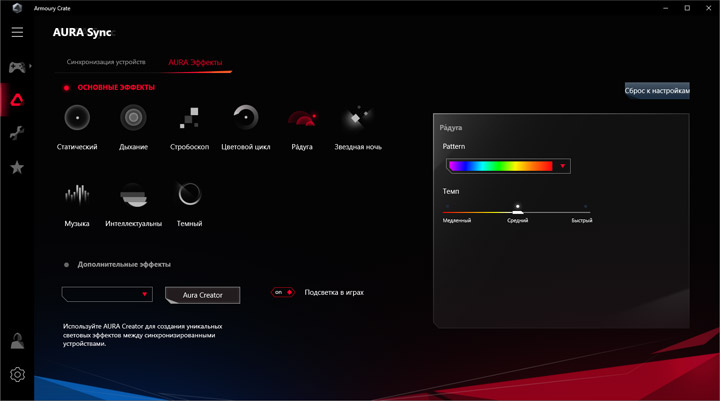
Task: Click the Быстрый speed label
Action: click(x=582, y=220)
